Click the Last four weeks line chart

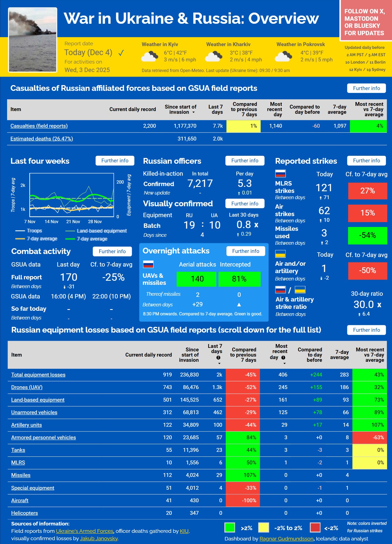[72, 195]
